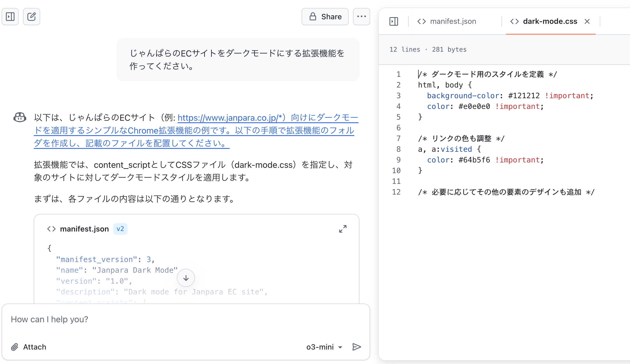The height and width of the screenshot is (364, 630).
Task: Click the v2 version badge
Action: [120, 229]
